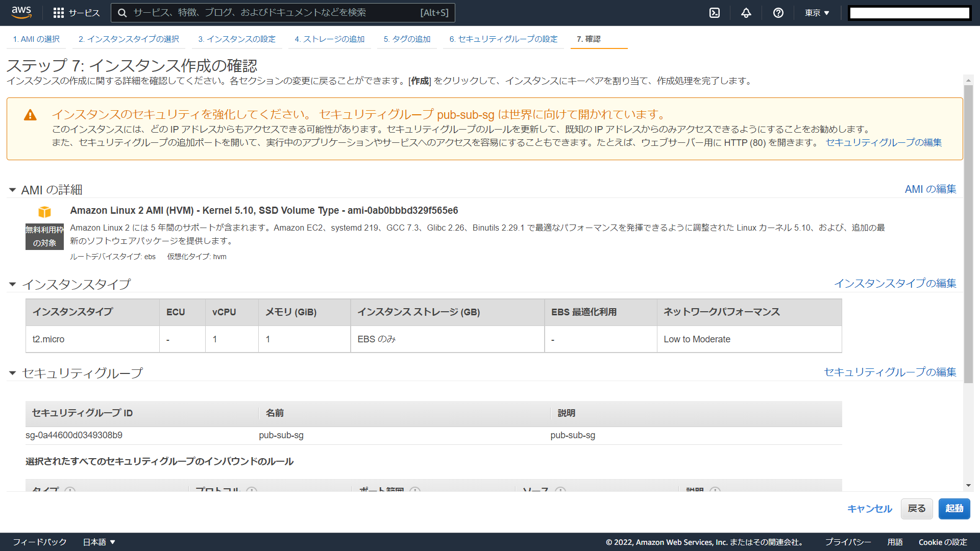Focus the services search input field
Screen dimensions: 980x551
pos(276,13)
